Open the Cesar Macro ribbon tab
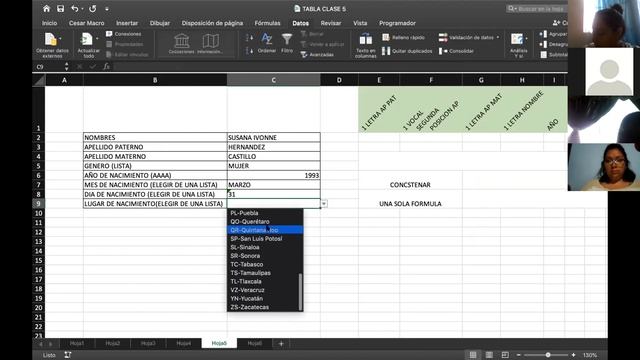 (87, 23)
